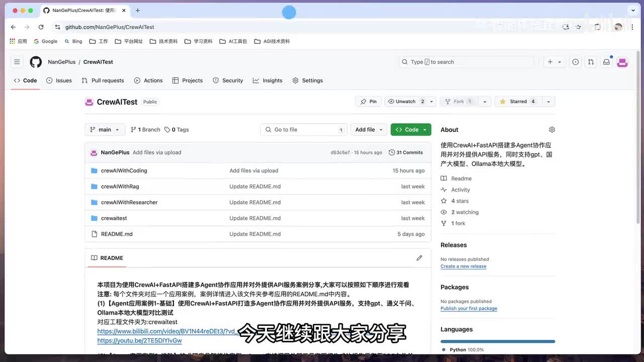Switch to the Code tab

click(x=25, y=80)
